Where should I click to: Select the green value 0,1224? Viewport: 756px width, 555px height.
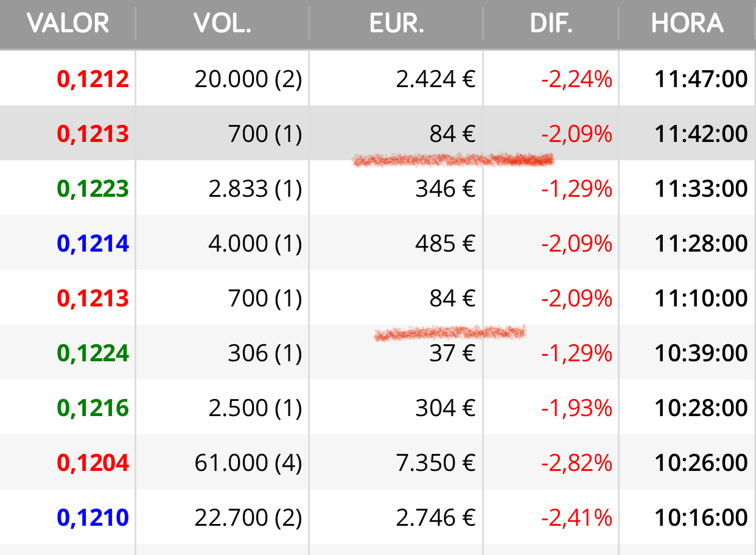[x=93, y=353]
